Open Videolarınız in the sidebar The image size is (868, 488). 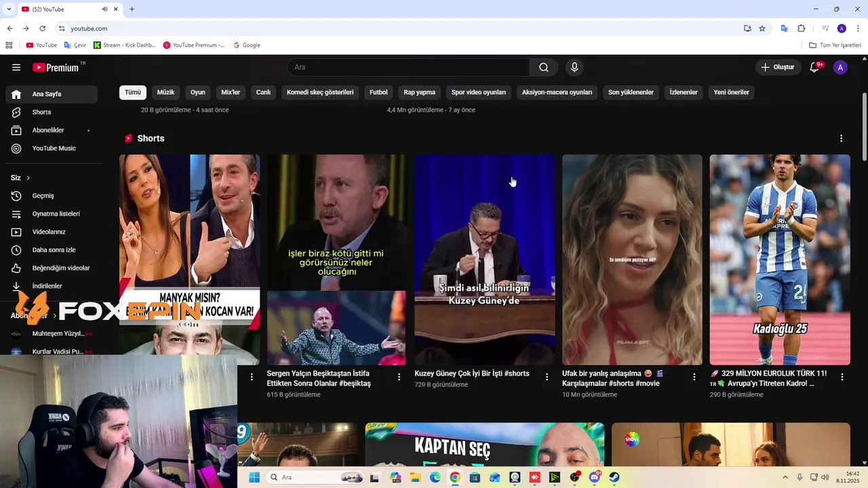click(52, 232)
